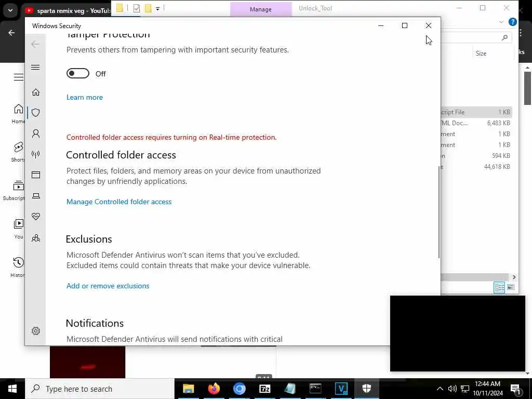Open Quick Access toolbar dropdown in Explorer
The width and height of the screenshot is (532, 399).
click(x=158, y=8)
